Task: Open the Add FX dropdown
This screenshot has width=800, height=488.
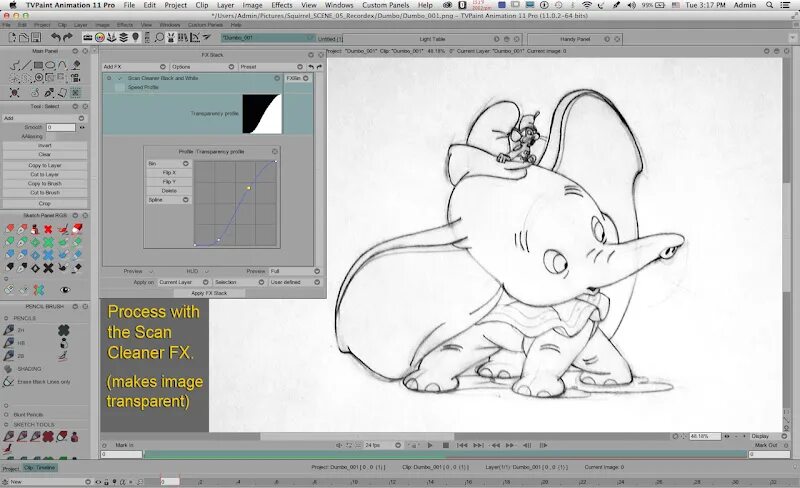Action: click(x=135, y=67)
